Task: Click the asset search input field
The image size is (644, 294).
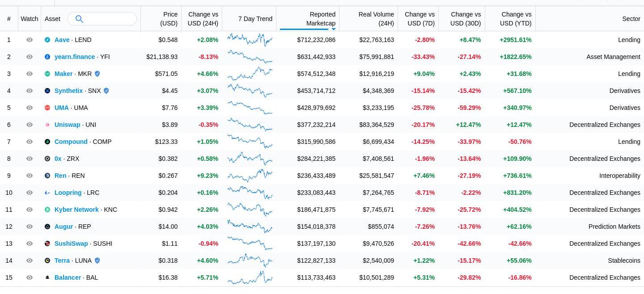Action: [x=109, y=19]
